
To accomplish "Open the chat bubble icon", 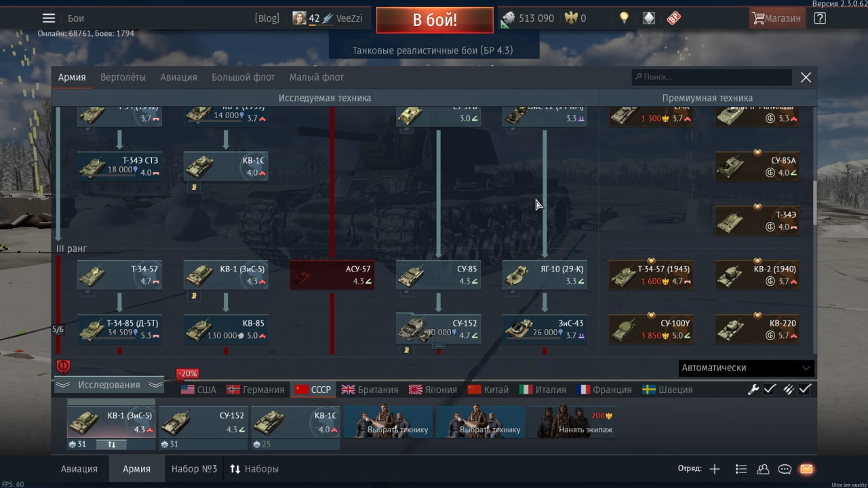I will click(785, 469).
